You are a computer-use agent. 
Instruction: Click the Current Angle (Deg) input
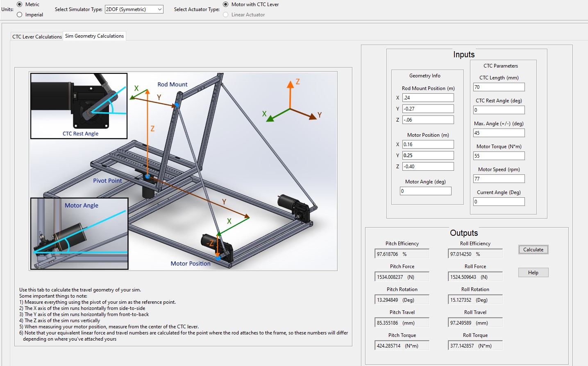499,202
